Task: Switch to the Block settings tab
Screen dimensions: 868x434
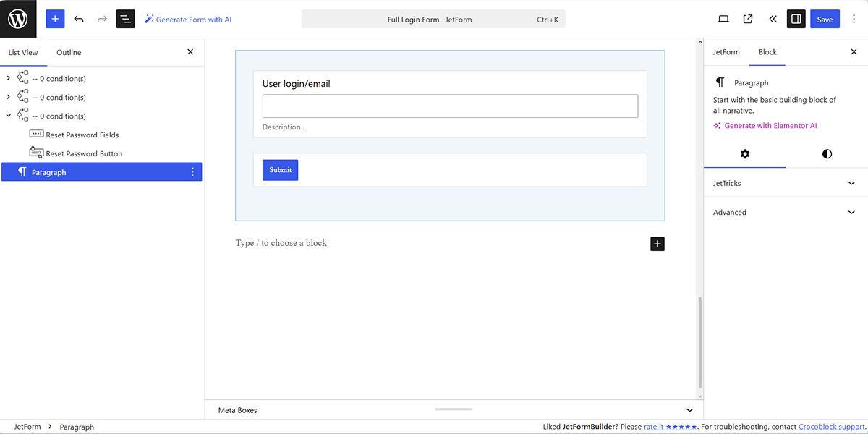Action: point(767,52)
